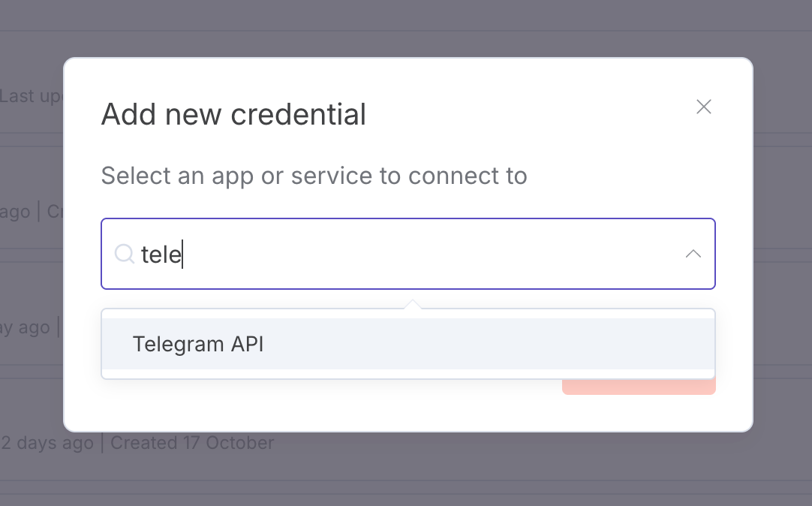Click the magnifier search icon
The image size is (812, 506).
pos(124,254)
